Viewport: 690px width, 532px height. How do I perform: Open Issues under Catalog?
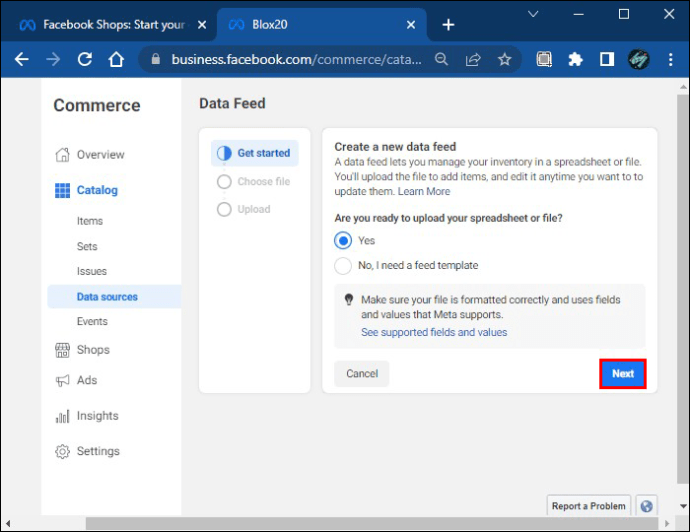[92, 271]
